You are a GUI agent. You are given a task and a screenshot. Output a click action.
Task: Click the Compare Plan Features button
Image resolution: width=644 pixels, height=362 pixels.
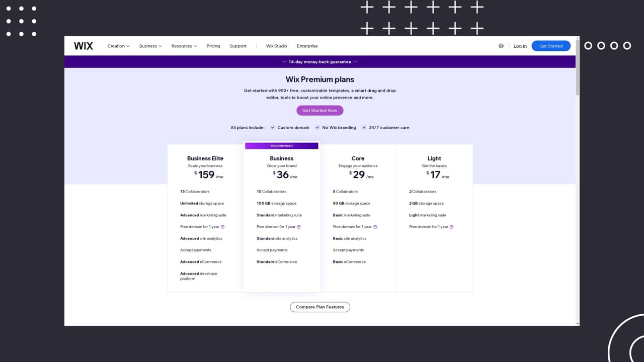[x=320, y=307]
